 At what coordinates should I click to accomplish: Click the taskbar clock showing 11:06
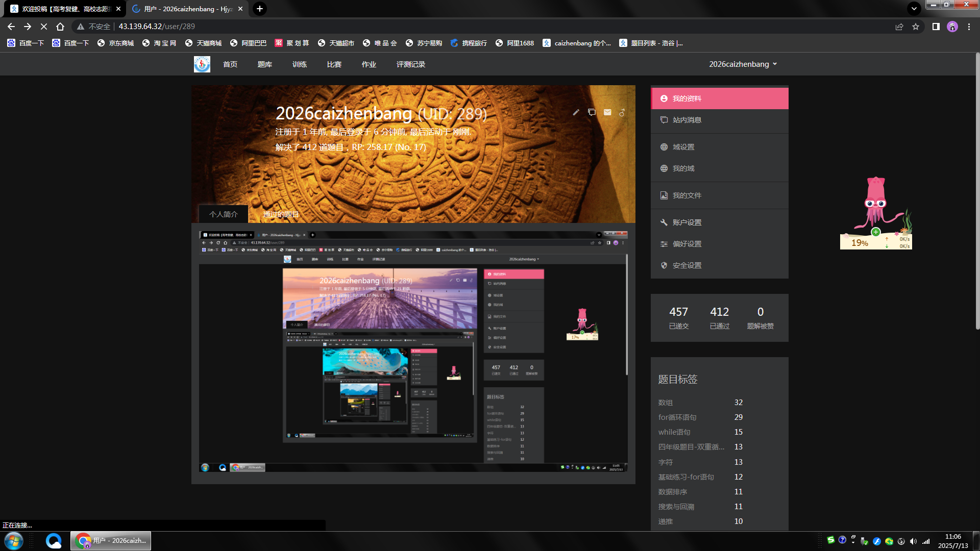click(x=953, y=541)
